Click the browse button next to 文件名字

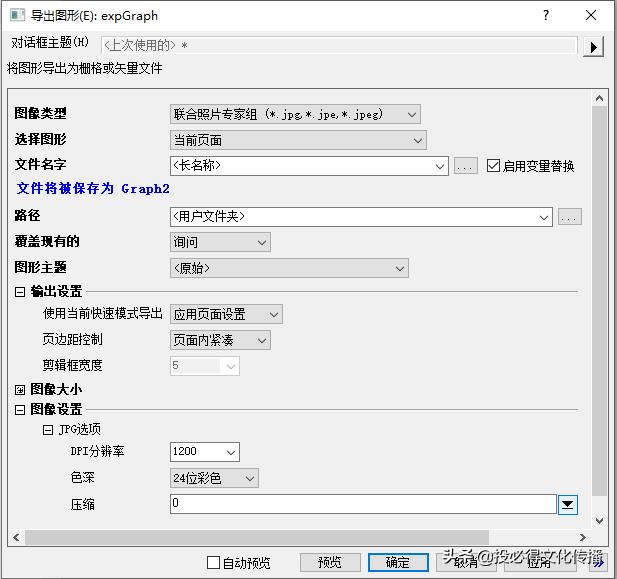(x=466, y=166)
